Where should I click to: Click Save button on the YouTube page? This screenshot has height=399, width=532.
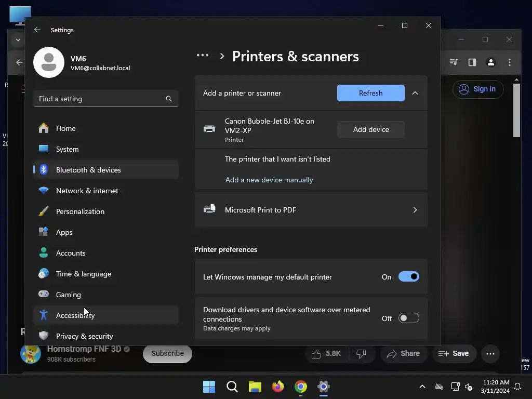[454, 354]
